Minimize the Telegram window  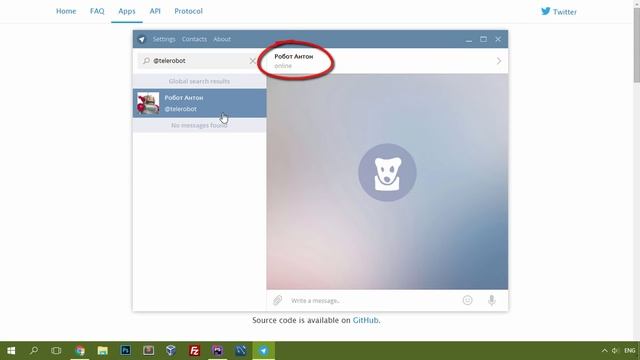[469, 40]
